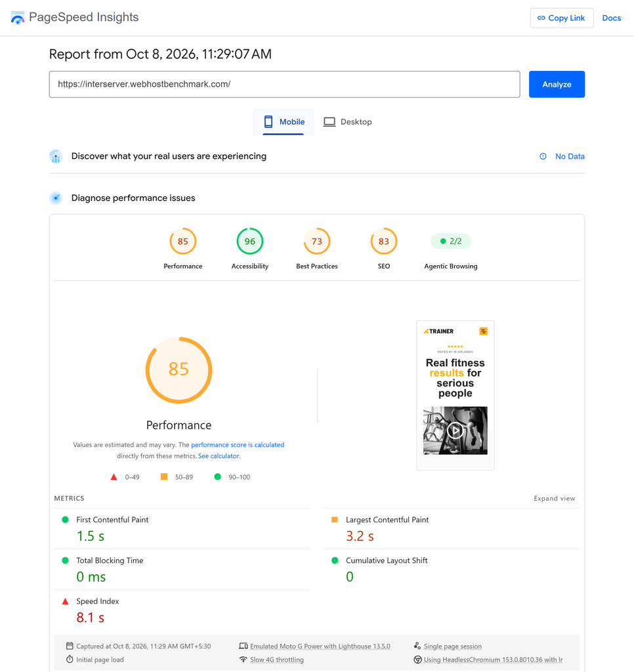Click Slow 4G throttling link

coord(277,660)
